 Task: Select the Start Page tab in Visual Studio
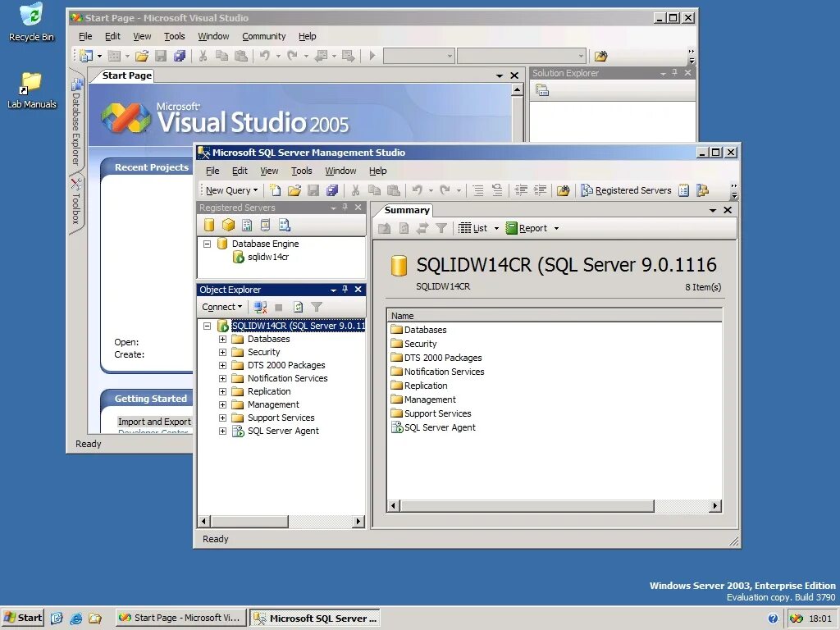click(x=126, y=75)
